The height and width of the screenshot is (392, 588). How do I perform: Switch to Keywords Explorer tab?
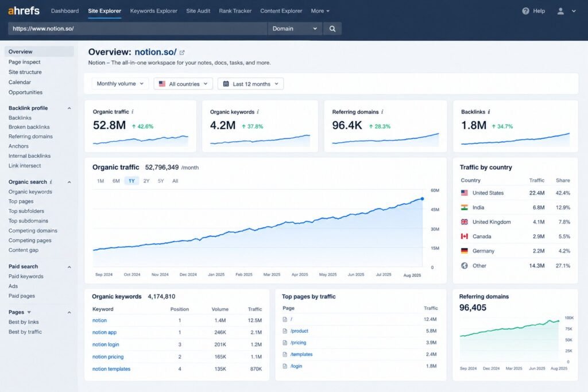click(x=154, y=11)
